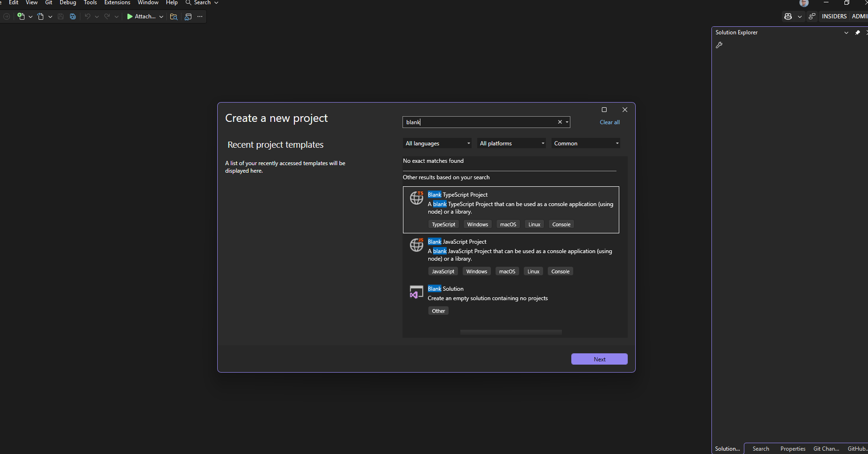Switch to the Git Changes tab
The image size is (868, 454).
(826, 448)
